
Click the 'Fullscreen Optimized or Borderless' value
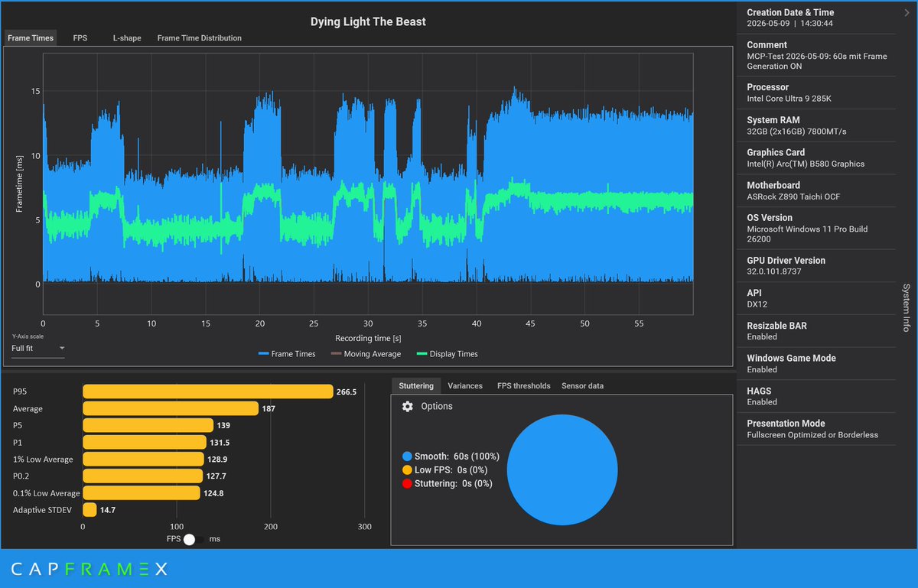(812, 435)
